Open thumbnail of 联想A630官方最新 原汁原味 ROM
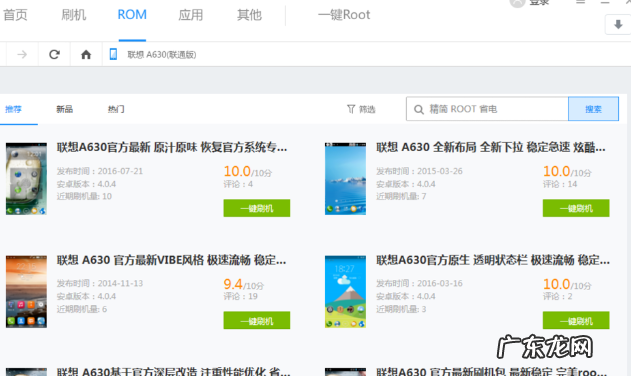Image resolution: width=631 pixels, height=376 pixels. 26,178
